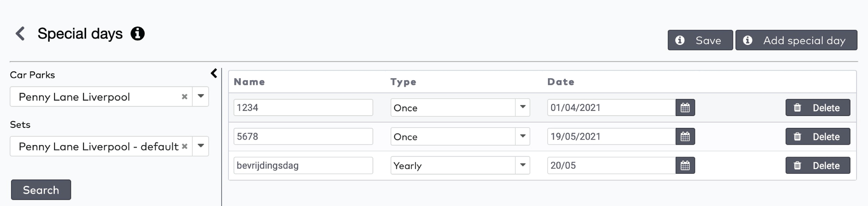Click the trash icon on the first Delete button
This screenshot has width=868, height=206.
click(797, 108)
